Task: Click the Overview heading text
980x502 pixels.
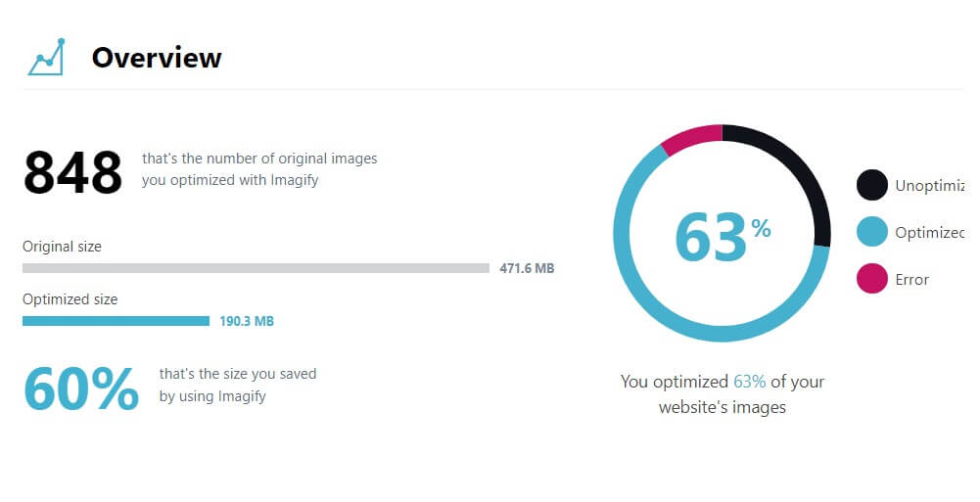Action: tap(157, 58)
